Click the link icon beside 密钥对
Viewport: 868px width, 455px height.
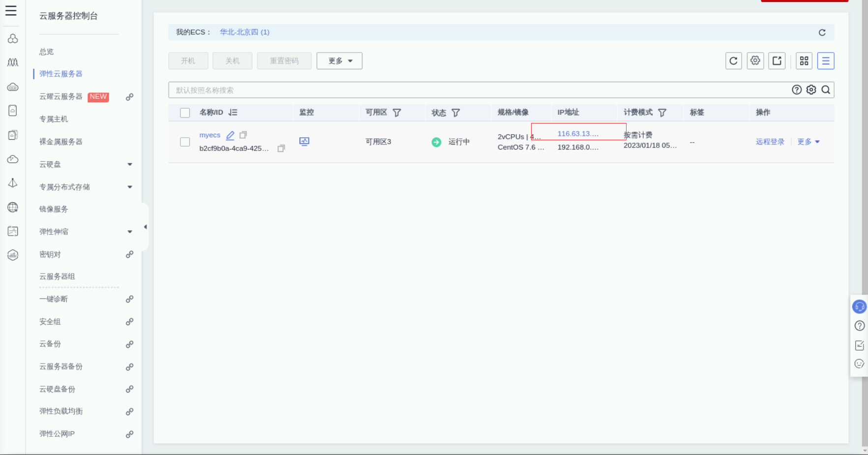coord(129,254)
